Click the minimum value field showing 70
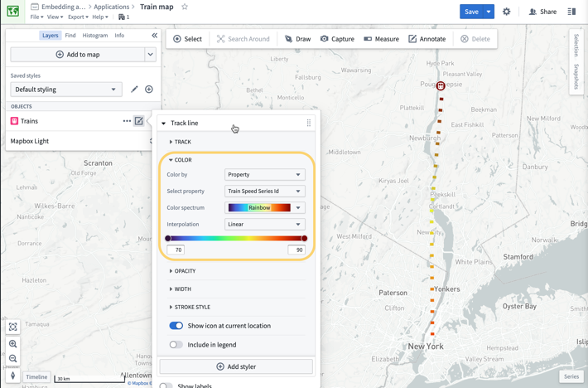Viewport: 588px width, 388px height. [176, 250]
